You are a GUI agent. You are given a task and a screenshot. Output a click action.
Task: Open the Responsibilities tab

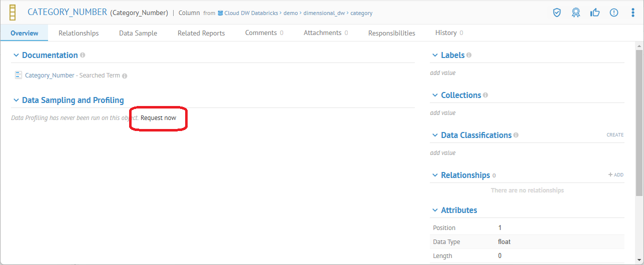coord(391,33)
